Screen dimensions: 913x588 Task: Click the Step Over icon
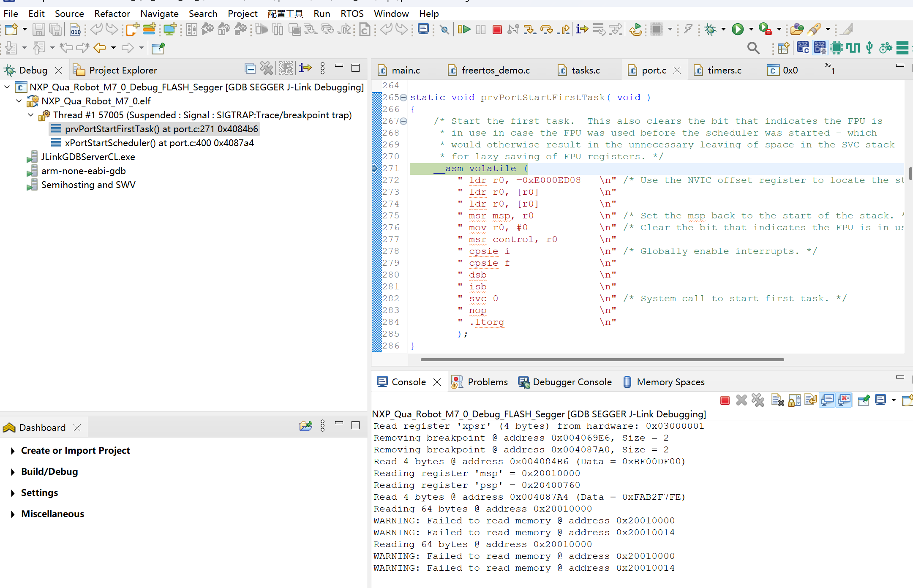[x=547, y=30]
